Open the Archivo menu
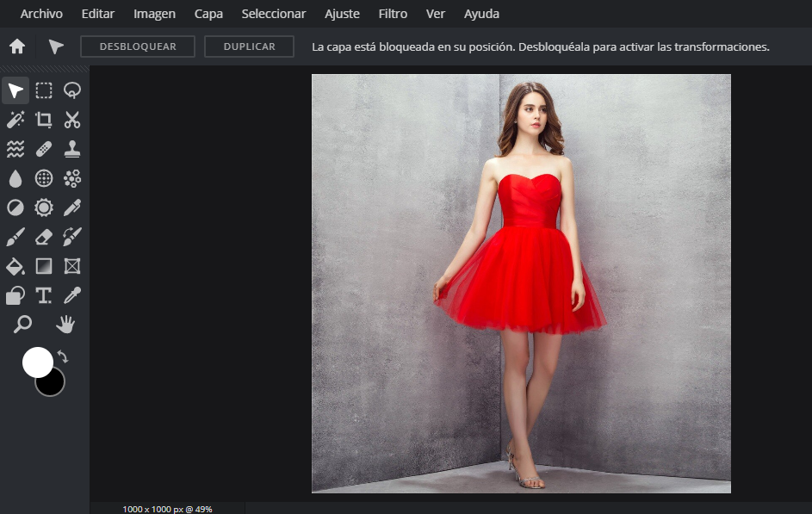The image size is (812, 514). point(41,14)
